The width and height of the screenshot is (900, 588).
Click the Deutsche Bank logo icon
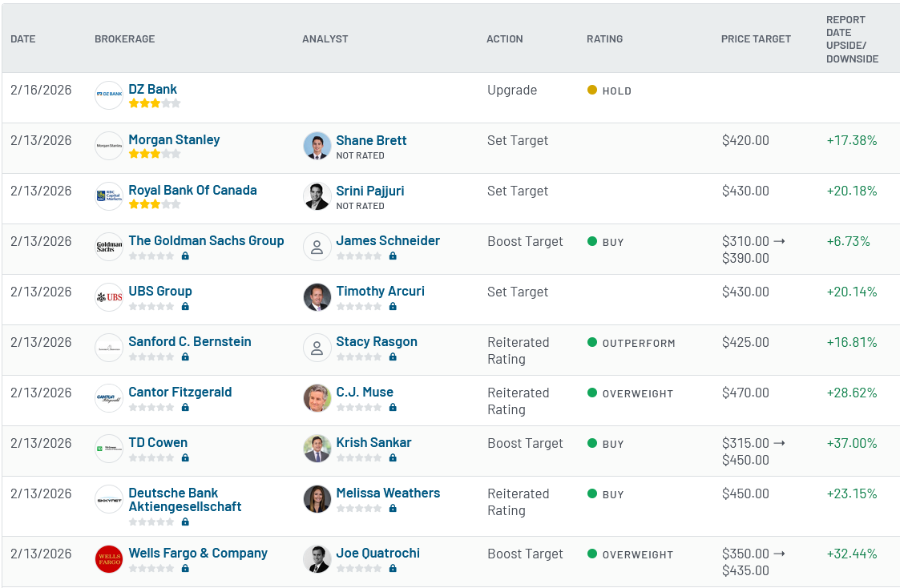tap(109, 500)
